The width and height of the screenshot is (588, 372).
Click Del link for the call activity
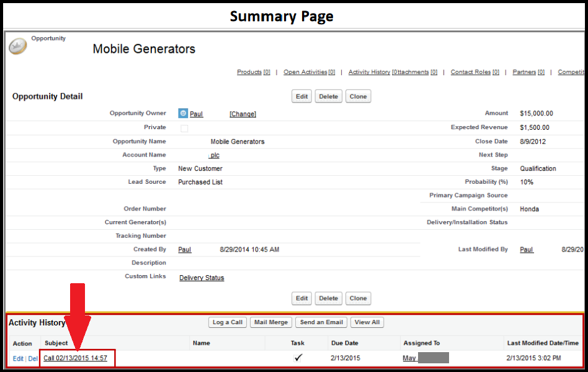point(33,358)
